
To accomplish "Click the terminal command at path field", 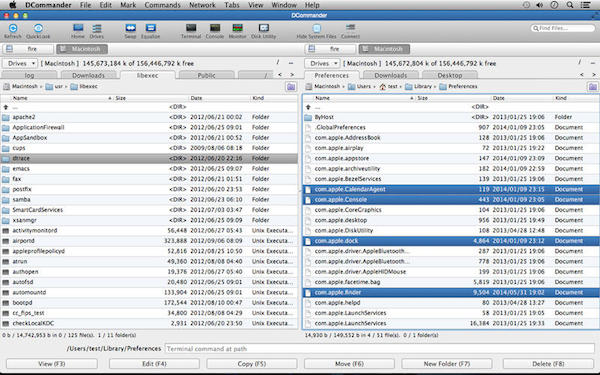I will [x=380, y=349].
